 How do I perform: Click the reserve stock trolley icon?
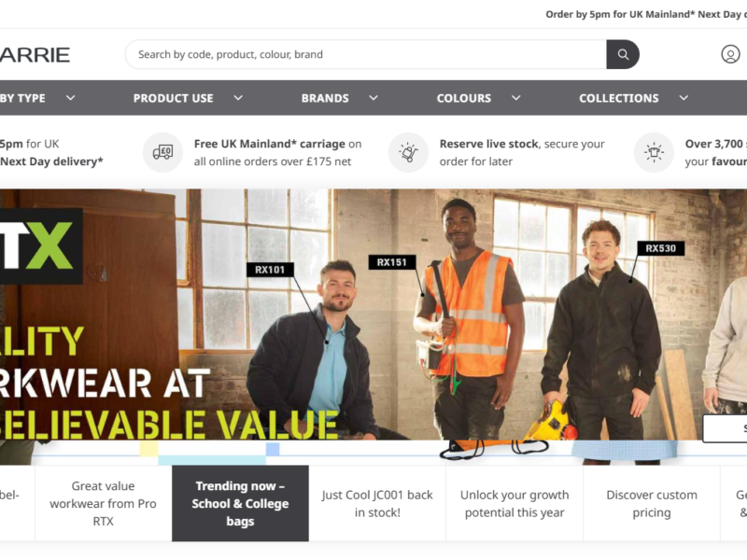tap(408, 152)
